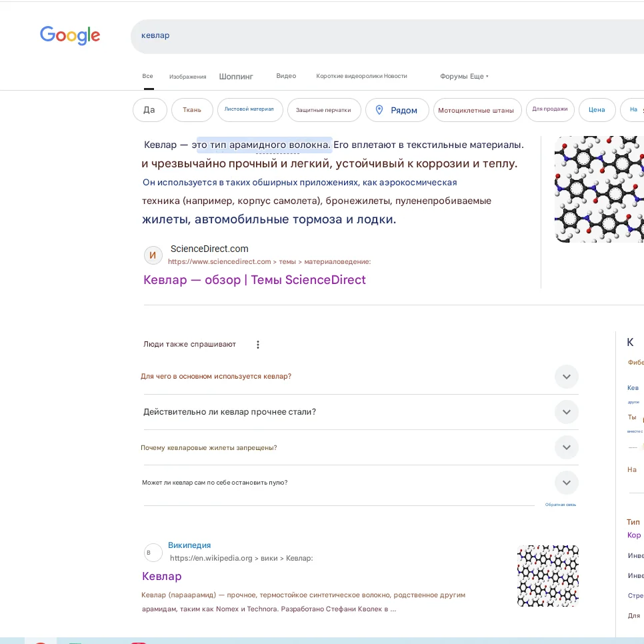Open the Короткие видеоролики tab
644x644 pixels.
click(349, 76)
